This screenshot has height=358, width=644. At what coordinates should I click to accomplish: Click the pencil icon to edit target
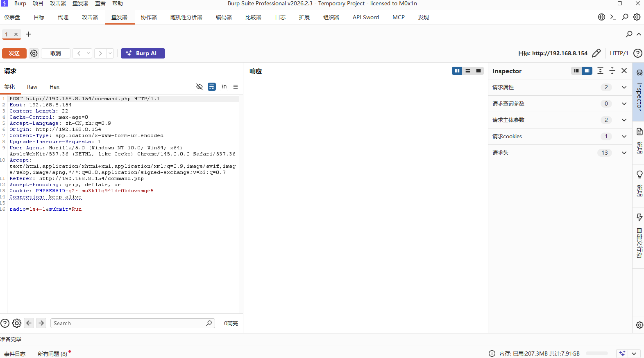[x=596, y=53]
